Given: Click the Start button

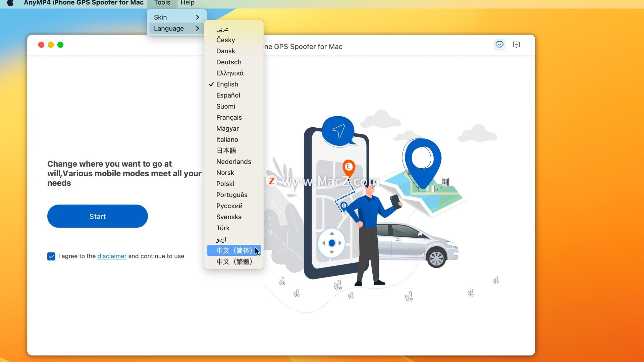Looking at the screenshot, I should pos(98,216).
